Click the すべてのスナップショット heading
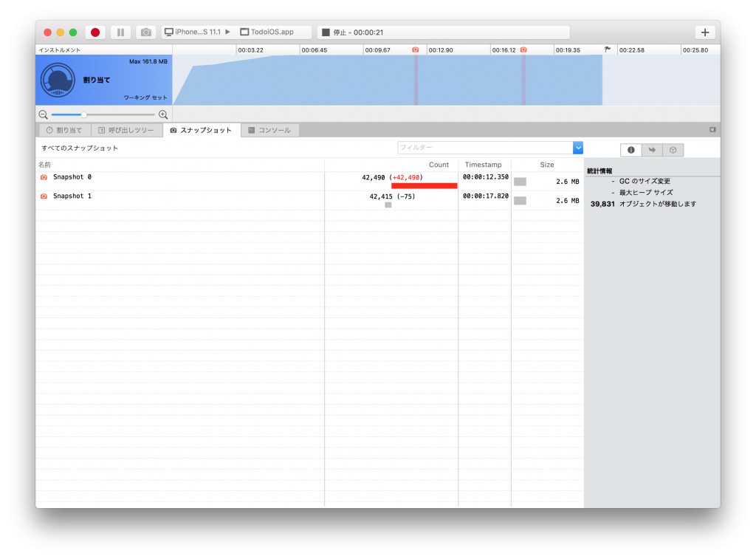 (80, 148)
